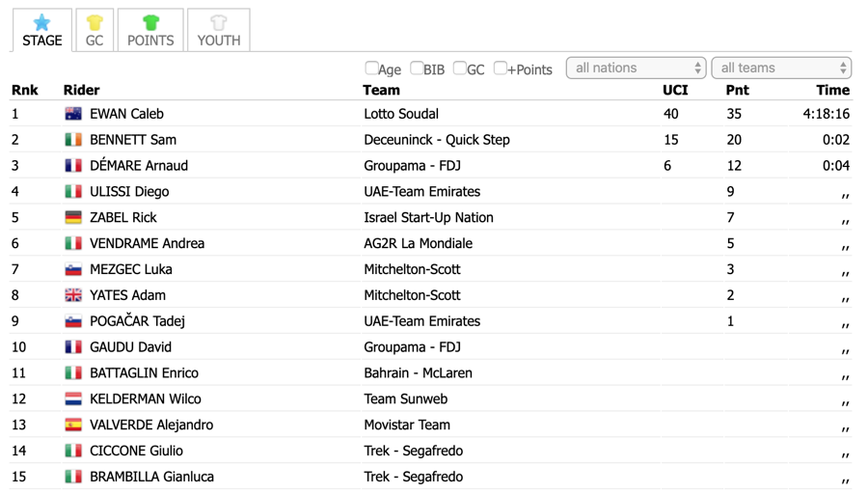Open rider POGAČAR Tadej

137,321
